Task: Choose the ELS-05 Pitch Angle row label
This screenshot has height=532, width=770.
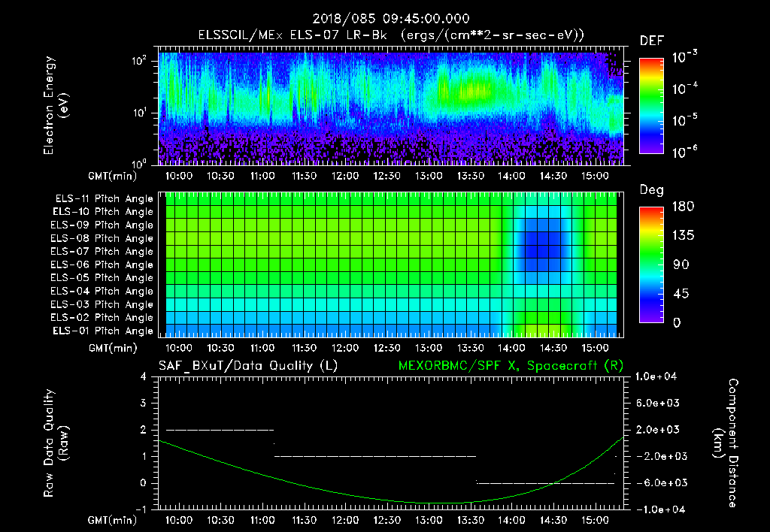Action: tap(102, 278)
